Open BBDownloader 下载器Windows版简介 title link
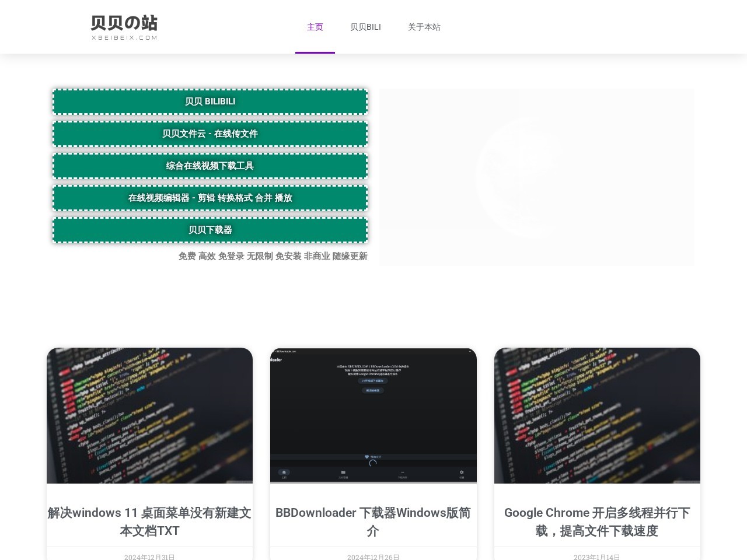747x560 pixels. tap(373, 521)
